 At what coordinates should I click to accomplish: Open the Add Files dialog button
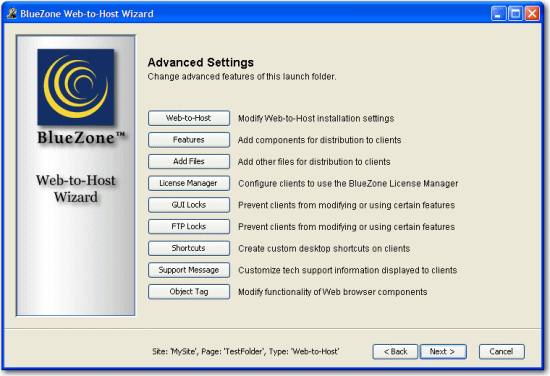coord(189,161)
